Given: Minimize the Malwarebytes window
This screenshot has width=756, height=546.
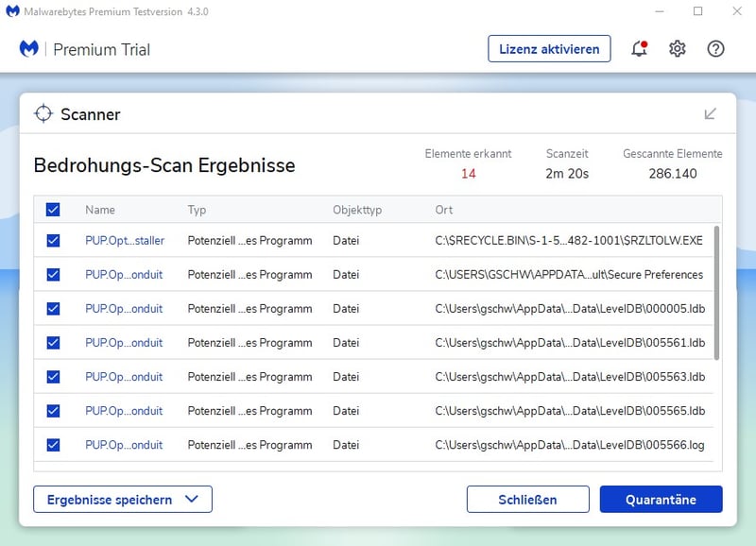Looking at the screenshot, I should (660, 11).
